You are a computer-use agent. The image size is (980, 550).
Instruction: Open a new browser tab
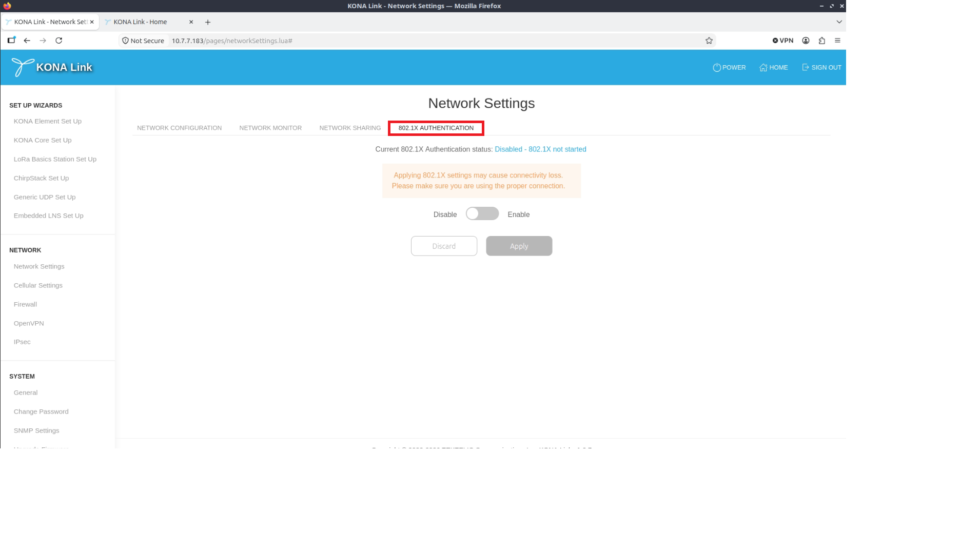pos(208,22)
